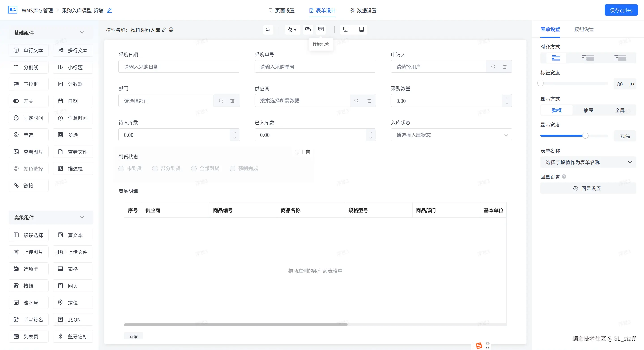Click pencil icon next to 采购入库模型-新增
This screenshot has width=644, height=350.
coord(109,10)
